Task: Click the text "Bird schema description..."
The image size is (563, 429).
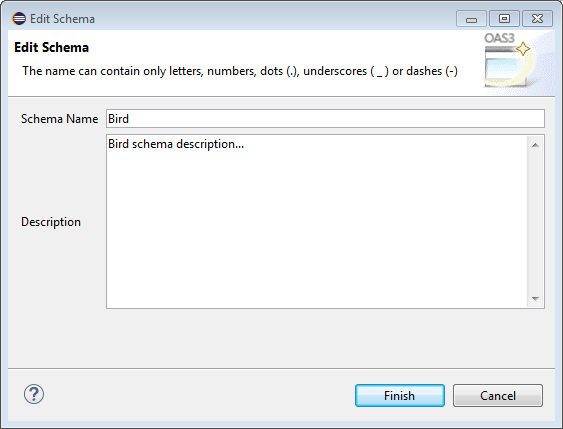Action: coord(176,144)
